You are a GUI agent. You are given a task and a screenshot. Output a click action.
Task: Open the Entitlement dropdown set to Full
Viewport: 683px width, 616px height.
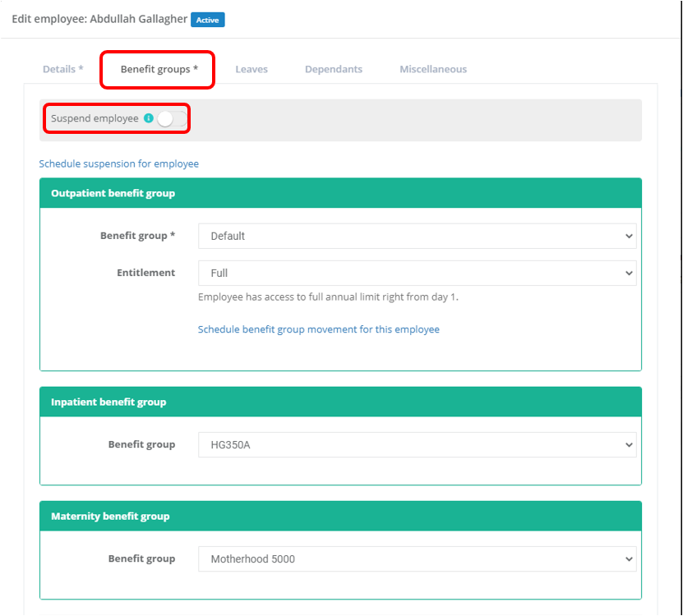(418, 273)
